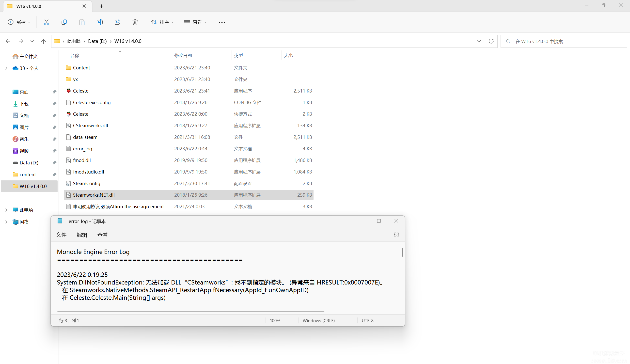Click the Rename icon in the toolbar

(99, 22)
